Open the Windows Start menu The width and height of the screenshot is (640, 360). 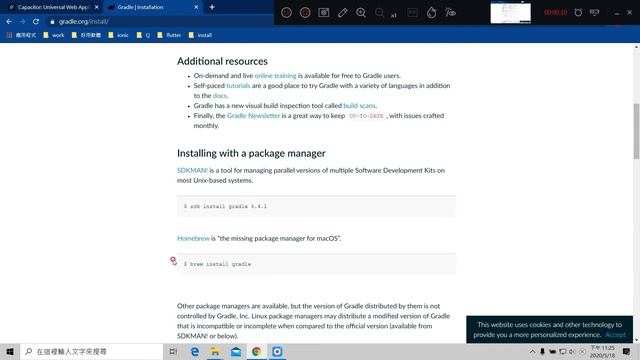pyautogui.click(x=10, y=351)
